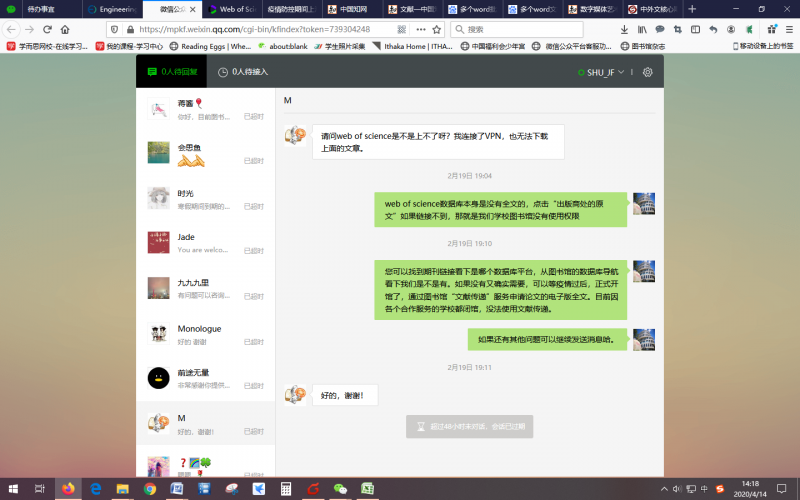Open File Explorer from the taskbar
Image resolution: width=800 pixels, height=500 pixels.
(x=122, y=489)
